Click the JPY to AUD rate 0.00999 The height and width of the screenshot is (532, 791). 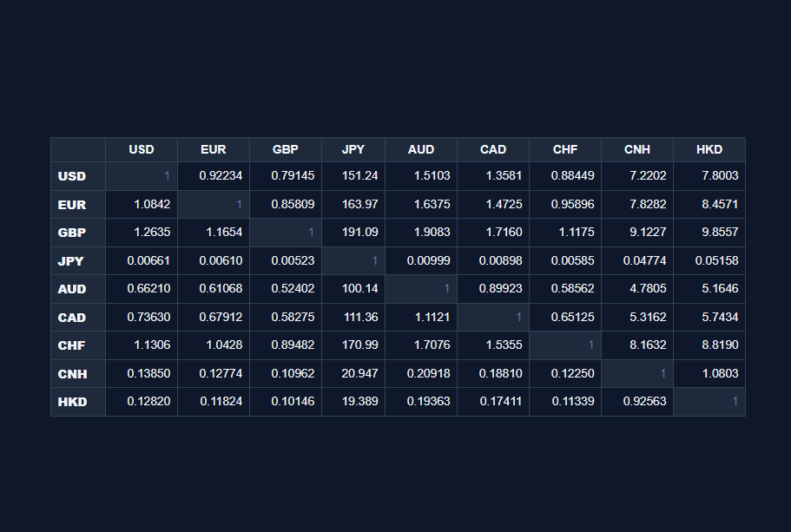coord(421,260)
